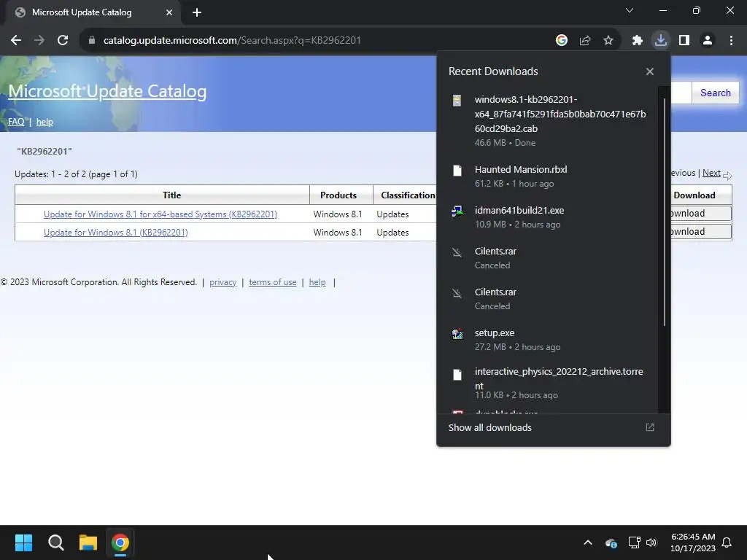Viewport: 747px width, 560px height.
Task: Open File Explorer from the taskbar
Action: click(88, 542)
